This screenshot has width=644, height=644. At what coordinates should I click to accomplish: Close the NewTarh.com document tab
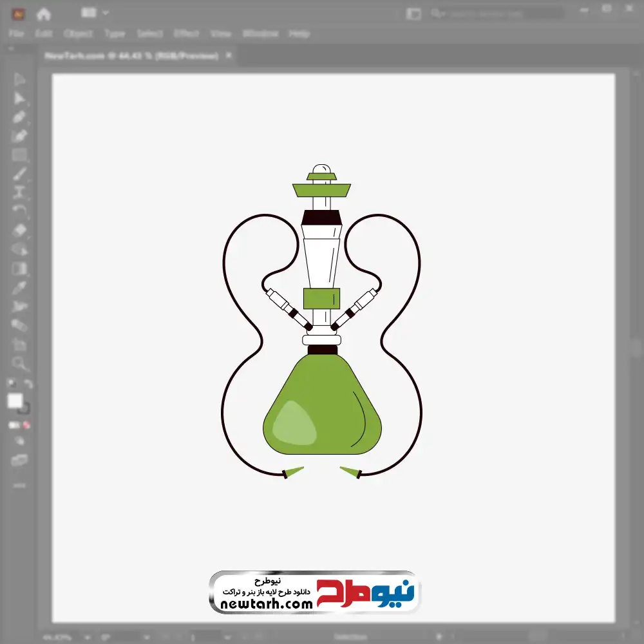229,55
